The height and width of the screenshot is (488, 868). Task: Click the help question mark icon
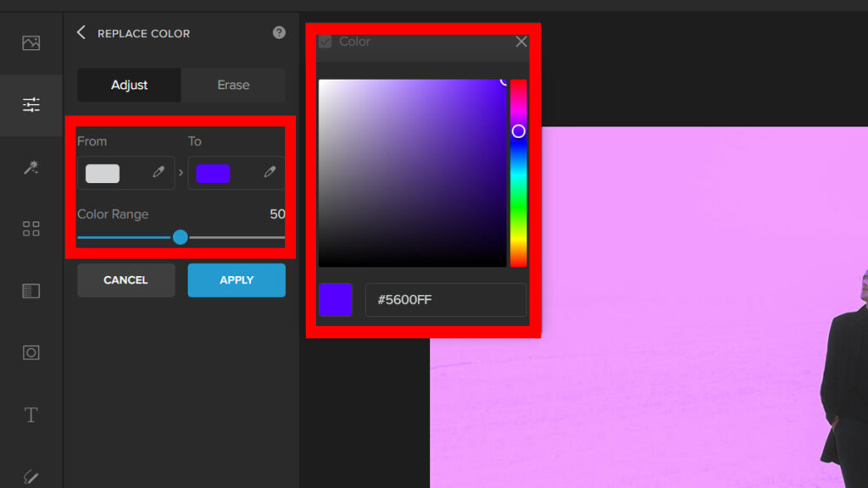pos(279,33)
